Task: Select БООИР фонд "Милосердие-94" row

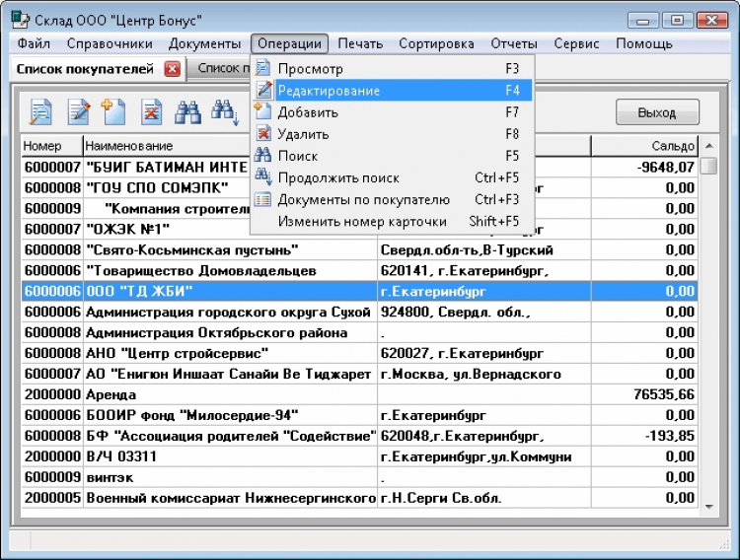Action: [359, 415]
